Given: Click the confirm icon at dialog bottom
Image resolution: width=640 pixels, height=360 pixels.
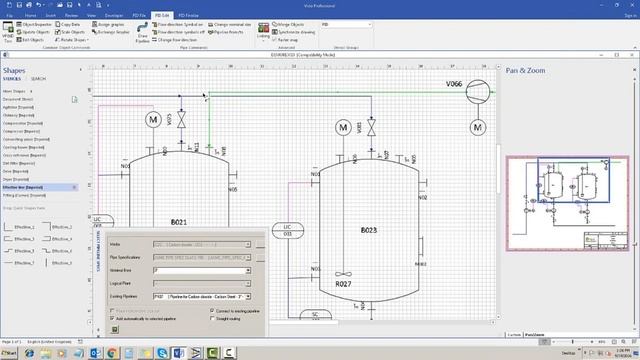Looking at the screenshot, I should 115,329.
